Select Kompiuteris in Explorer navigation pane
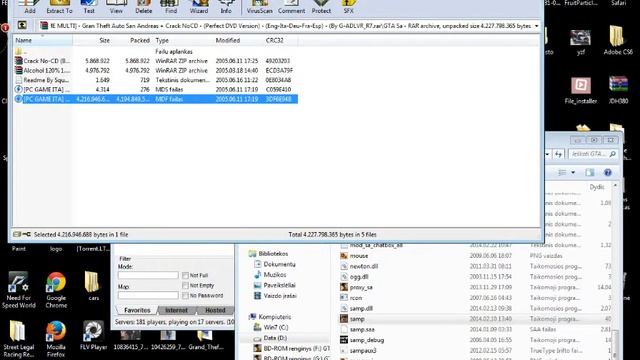 (270, 317)
